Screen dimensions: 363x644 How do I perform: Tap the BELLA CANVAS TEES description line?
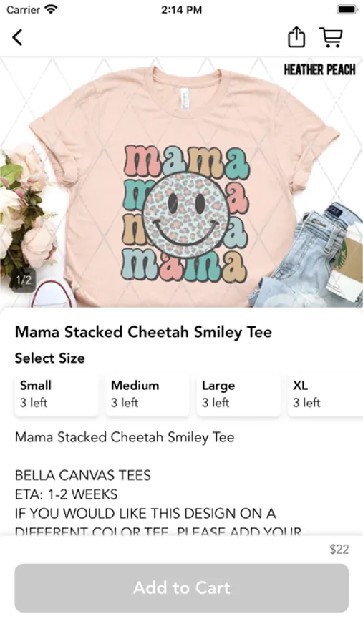tap(83, 475)
